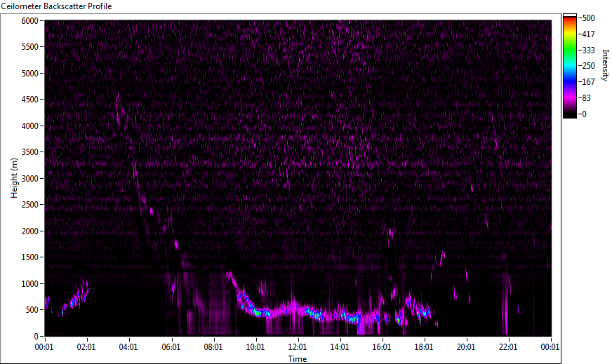Screen dimensions: 612x364
Task: Click the 333 intensity scale label
Action: point(588,50)
